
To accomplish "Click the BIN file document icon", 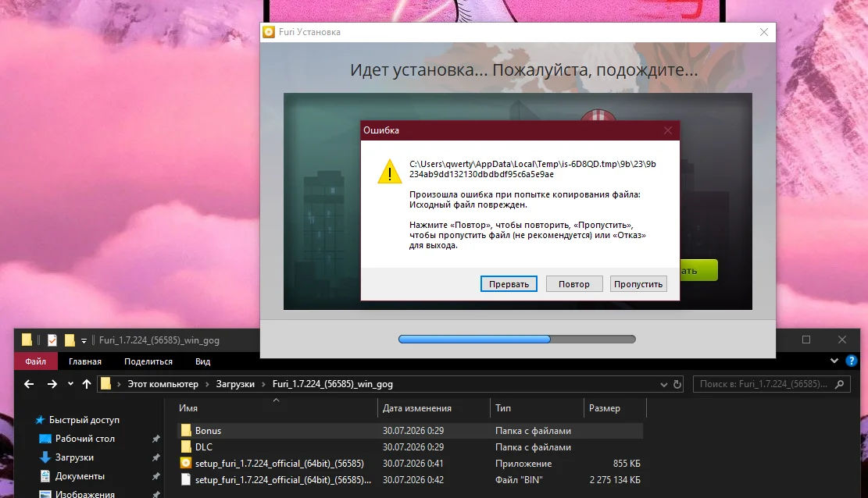I will pyautogui.click(x=186, y=480).
